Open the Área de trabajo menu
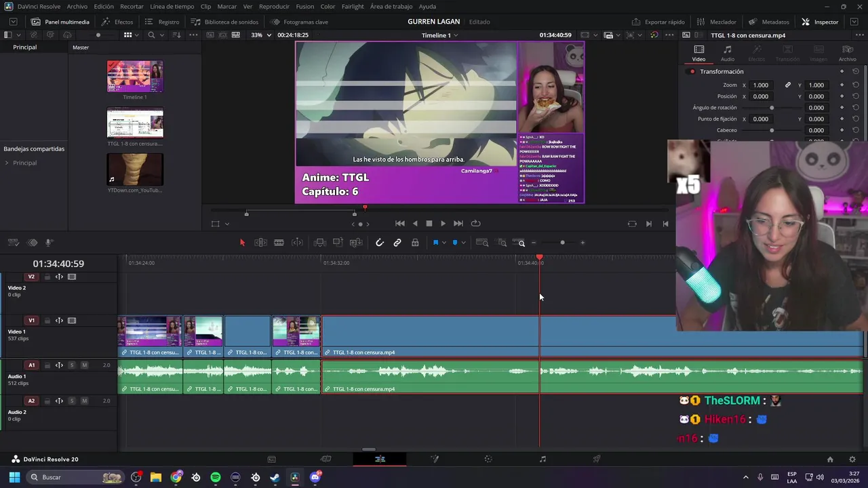The image size is (868, 488). (x=391, y=6)
